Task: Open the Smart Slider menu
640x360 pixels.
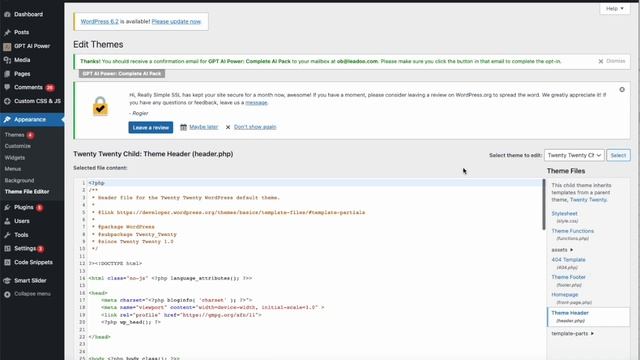Action: point(30,281)
